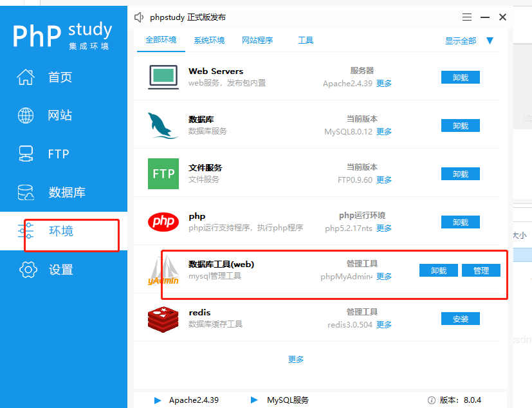Uninstall Web Servers with 卸载 button
Image resolution: width=532 pixels, height=408 pixels.
(x=461, y=77)
